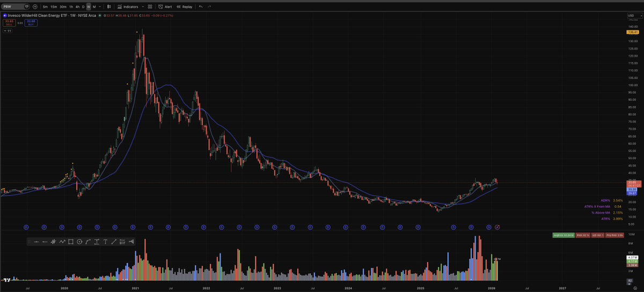
Task: Select the price range measure tool
Action: pos(97,242)
